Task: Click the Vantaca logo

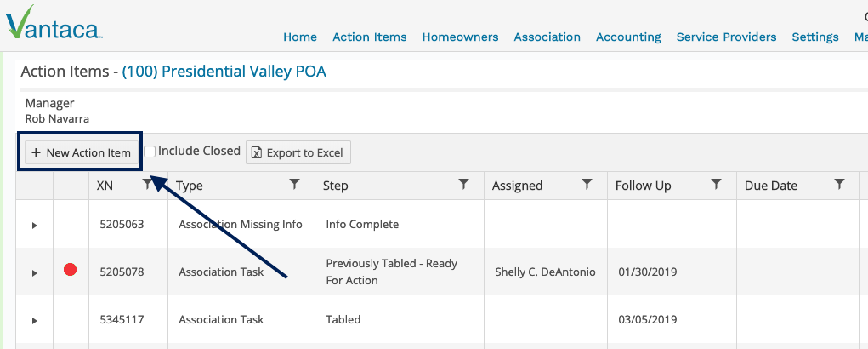Action: (x=54, y=23)
